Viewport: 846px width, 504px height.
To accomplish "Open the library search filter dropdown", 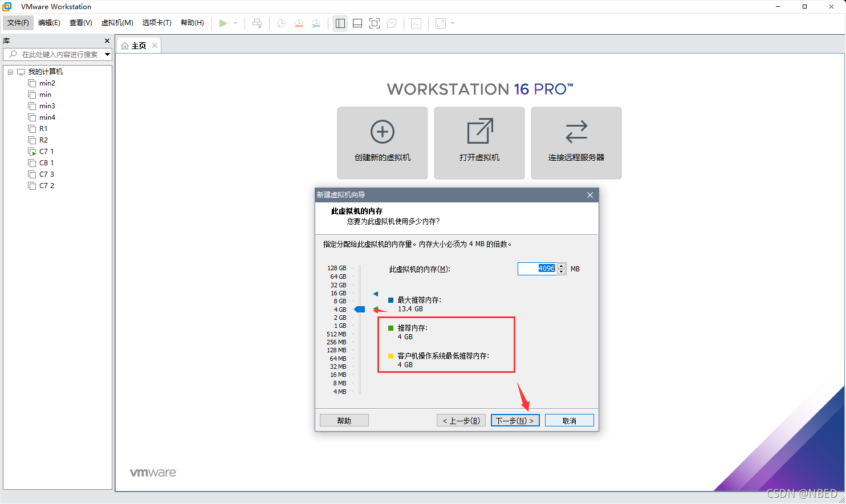I will [107, 54].
